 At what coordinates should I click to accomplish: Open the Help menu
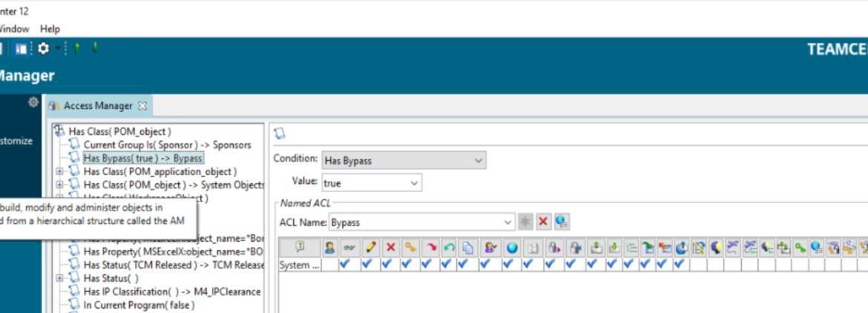pos(50,30)
